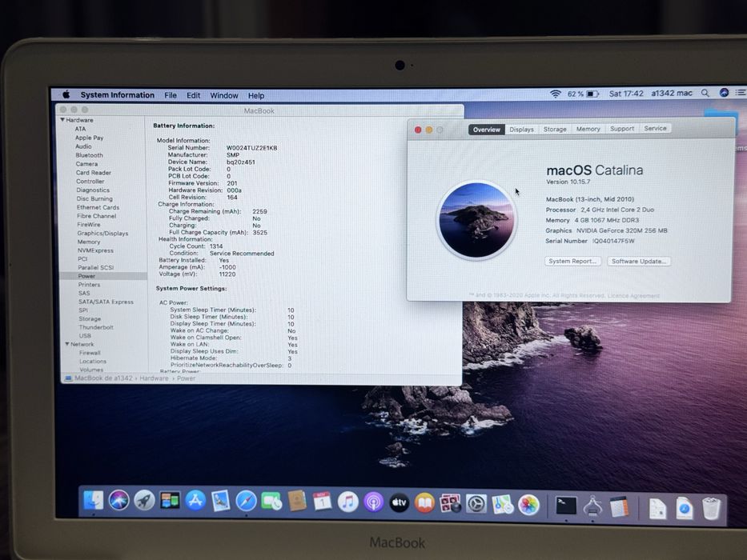Click the battery 62% status item
This screenshot has height=560, width=747.
pos(583,94)
